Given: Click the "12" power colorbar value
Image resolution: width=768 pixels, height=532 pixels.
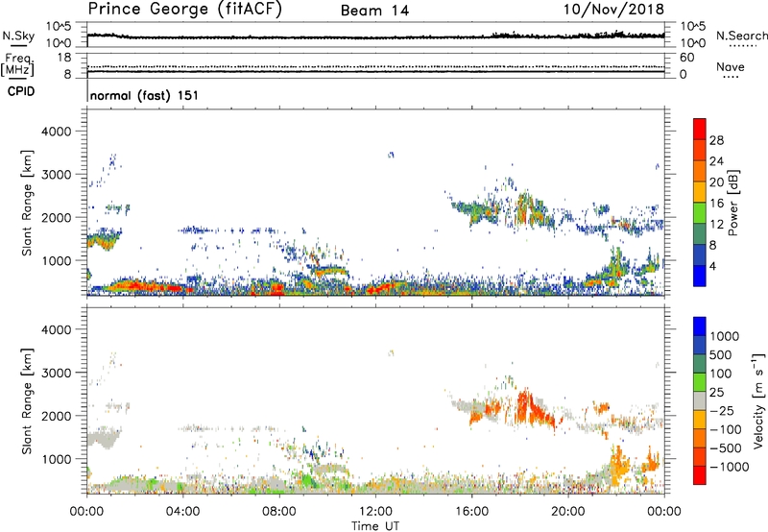Looking at the screenshot, I should [716, 225].
